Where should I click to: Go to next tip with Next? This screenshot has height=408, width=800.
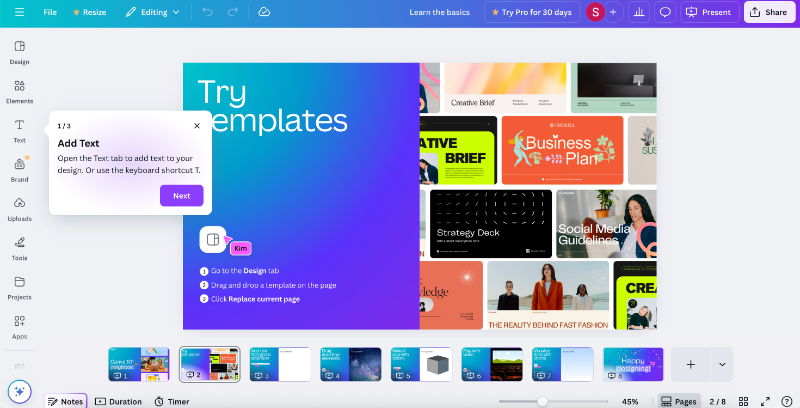point(182,196)
